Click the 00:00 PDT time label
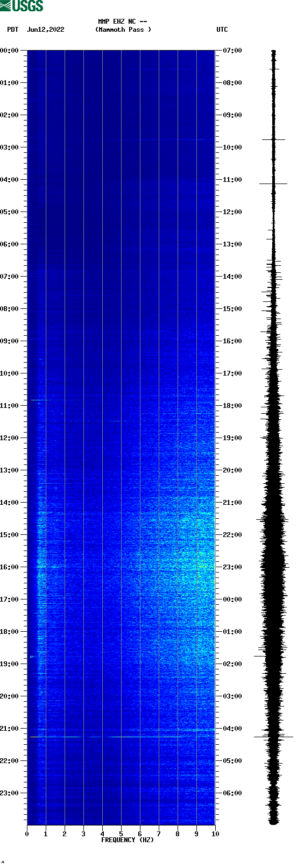Screen dimensions: 297x868 (x=10, y=51)
